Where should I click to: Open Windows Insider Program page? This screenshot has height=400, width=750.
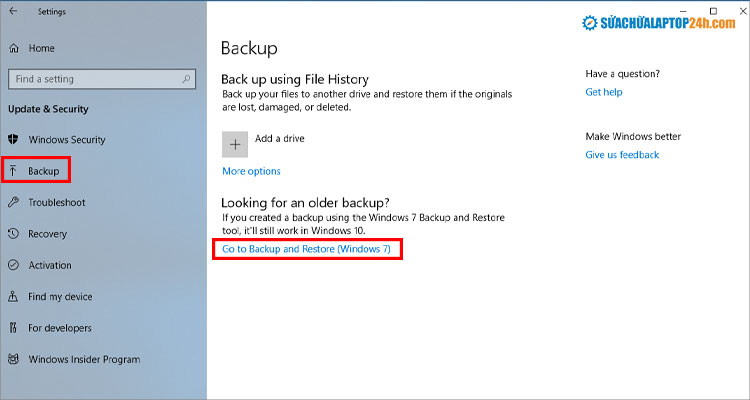tap(84, 359)
